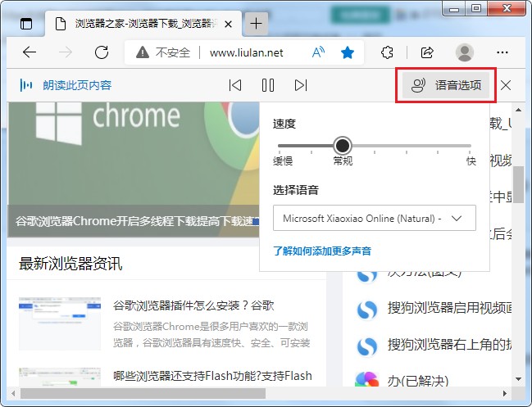Close the read aloud toolbar
532x407 pixels.
click(x=506, y=85)
